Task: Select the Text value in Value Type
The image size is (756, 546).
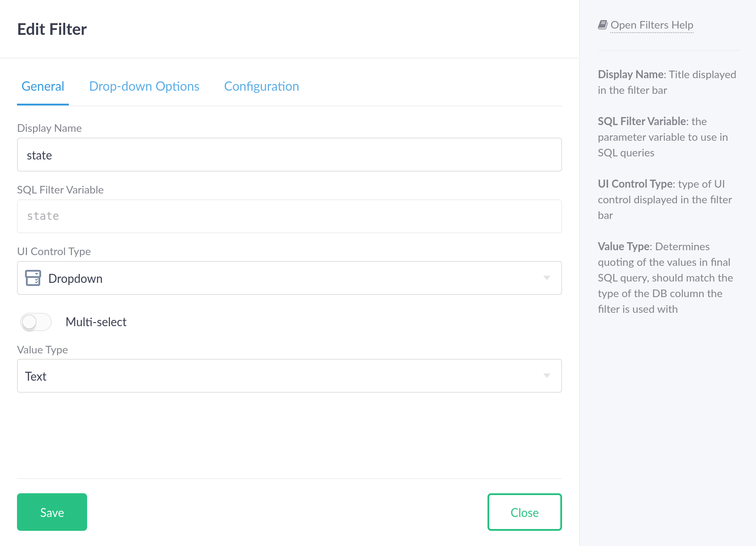Action: [x=36, y=376]
